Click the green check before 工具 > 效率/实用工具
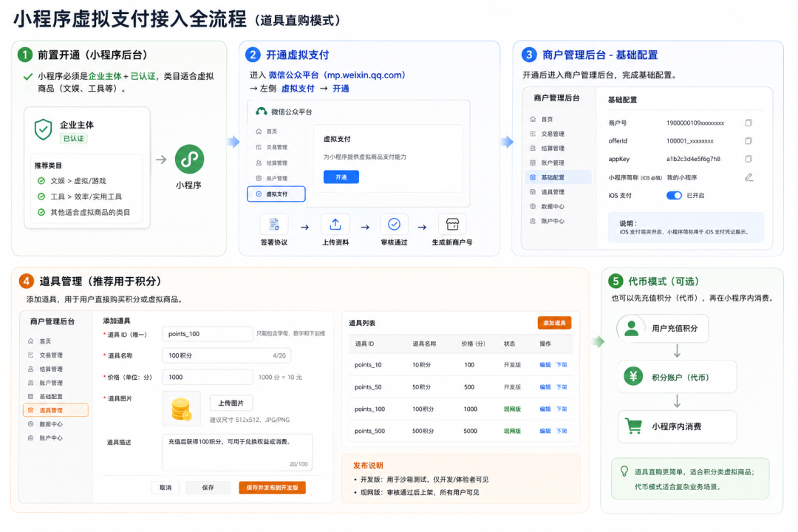 pyautogui.click(x=41, y=197)
